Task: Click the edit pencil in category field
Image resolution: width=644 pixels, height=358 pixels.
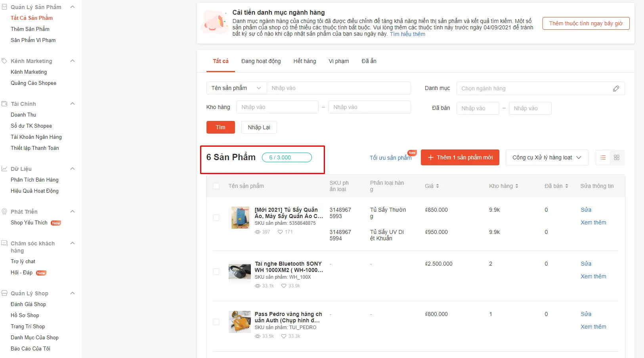Action: (616, 88)
